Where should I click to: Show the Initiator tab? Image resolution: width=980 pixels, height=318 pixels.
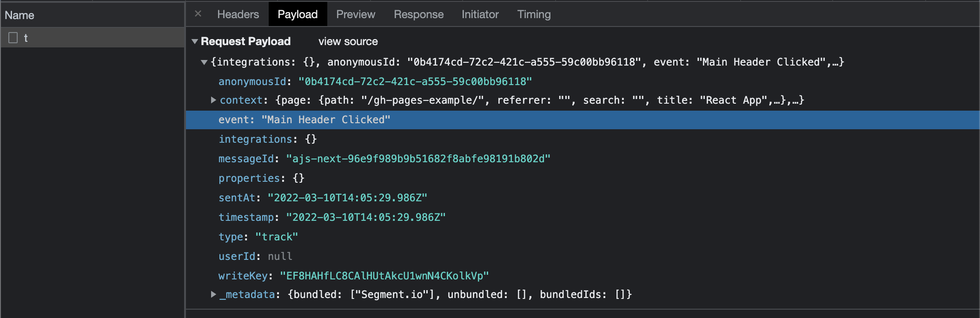pos(480,14)
